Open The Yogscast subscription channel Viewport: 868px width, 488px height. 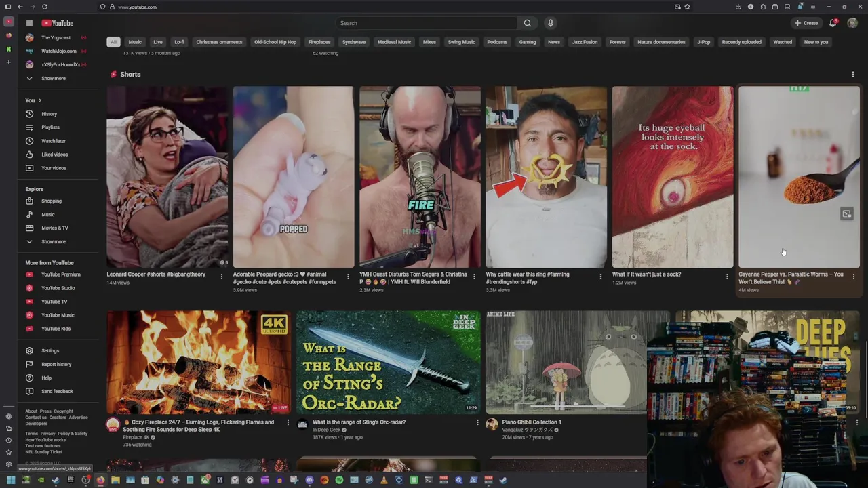pos(56,38)
